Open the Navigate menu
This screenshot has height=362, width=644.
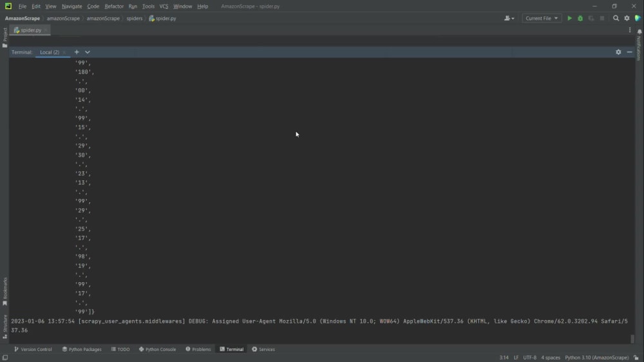coord(72,6)
